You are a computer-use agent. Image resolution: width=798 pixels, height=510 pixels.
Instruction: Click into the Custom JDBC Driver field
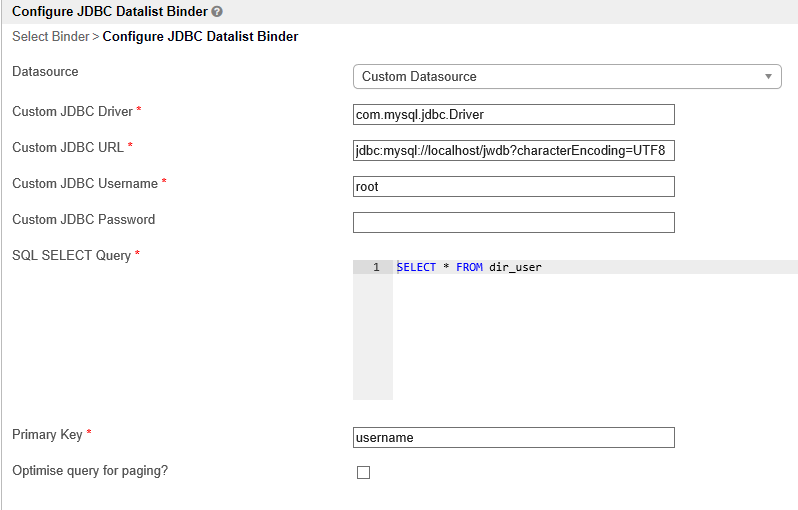tap(514, 115)
